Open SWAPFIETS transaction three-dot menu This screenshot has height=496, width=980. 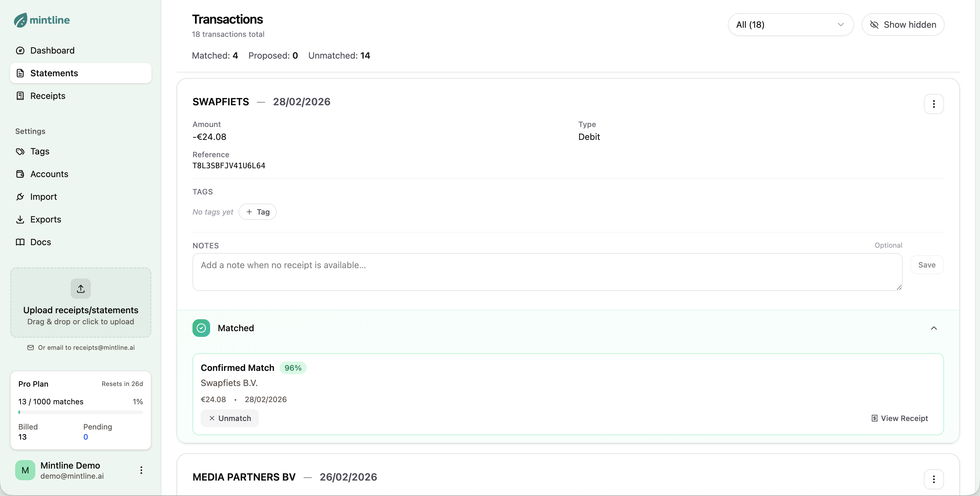pyautogui.click(x=933, y=104)
